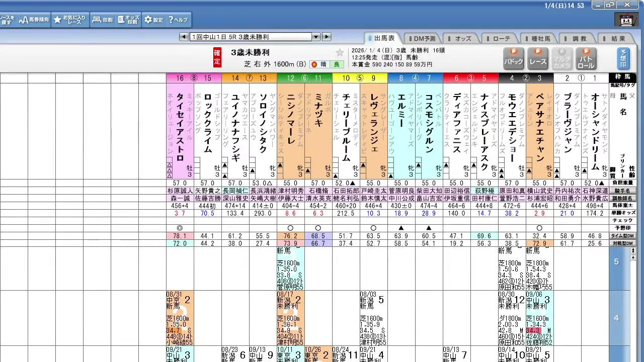
Task: Click time-type DM value 78.1
Action: click(180, 236)
